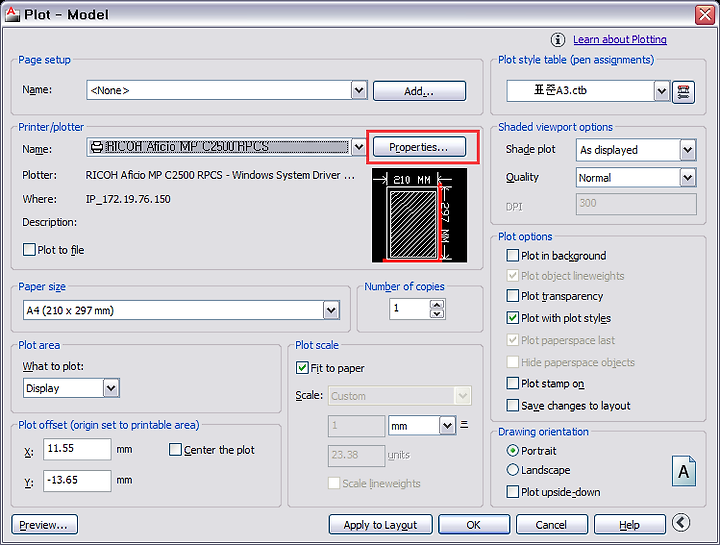The width and height of the screenshot is (720, 545).
Task: Enable Plot upside-down checkbox
Action: (x=512, y=492)
